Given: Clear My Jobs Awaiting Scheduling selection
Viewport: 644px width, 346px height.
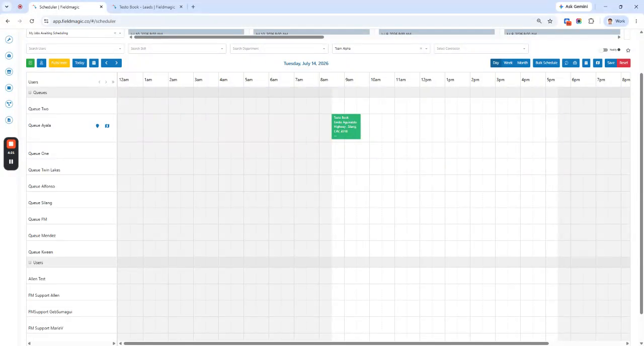Looking at the screenshot, I should coord(115,33).
